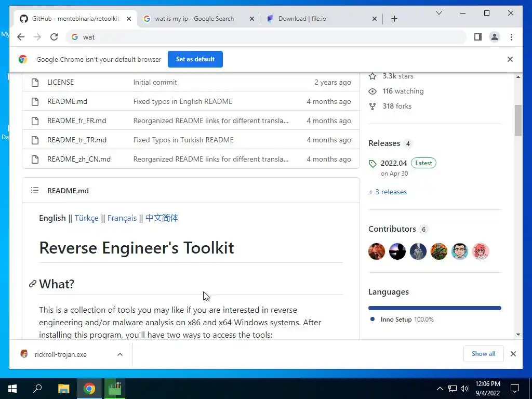Show all downloads

[483, 354]
